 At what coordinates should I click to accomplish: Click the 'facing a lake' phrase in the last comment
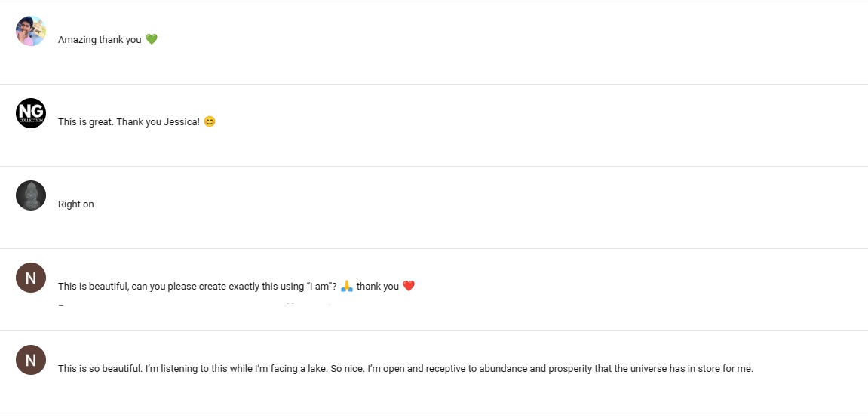[x=299, y=369]
